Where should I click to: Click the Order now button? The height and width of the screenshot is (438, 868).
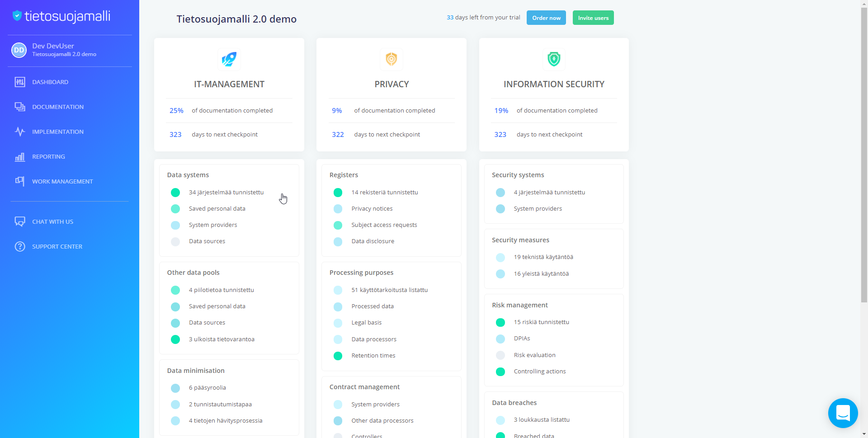(x=546, y=18)
